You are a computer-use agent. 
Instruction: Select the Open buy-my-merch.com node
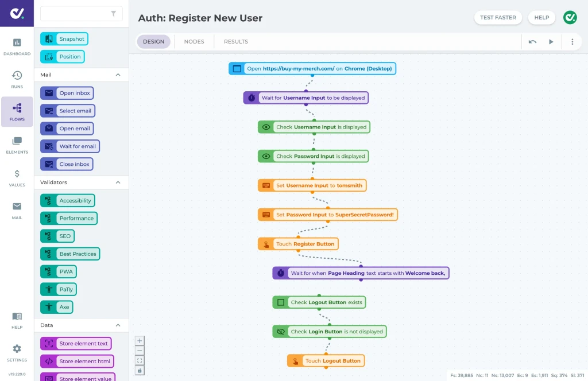click(312, 68)
